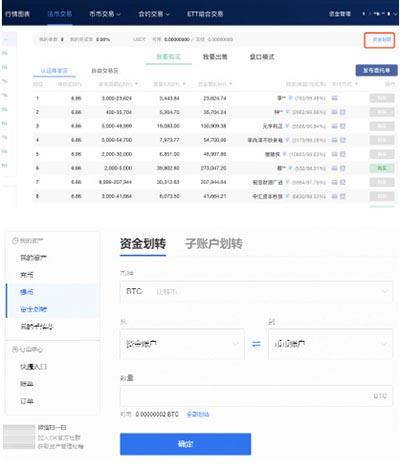The width and height of the screenshot is (400, 473).
Task: Click the yuan badge beside the row 3 merchant
Action: [287, 126]
